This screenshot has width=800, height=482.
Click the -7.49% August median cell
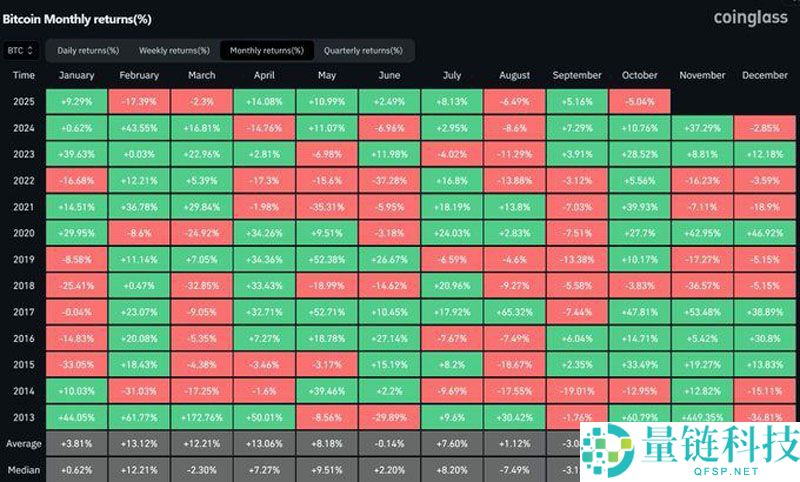(x=514, y=470)
